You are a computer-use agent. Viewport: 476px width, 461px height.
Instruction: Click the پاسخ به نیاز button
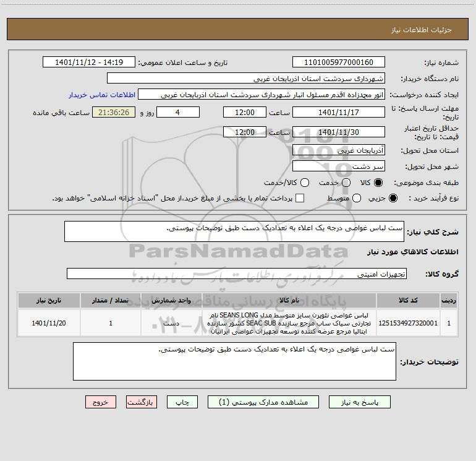360,402
